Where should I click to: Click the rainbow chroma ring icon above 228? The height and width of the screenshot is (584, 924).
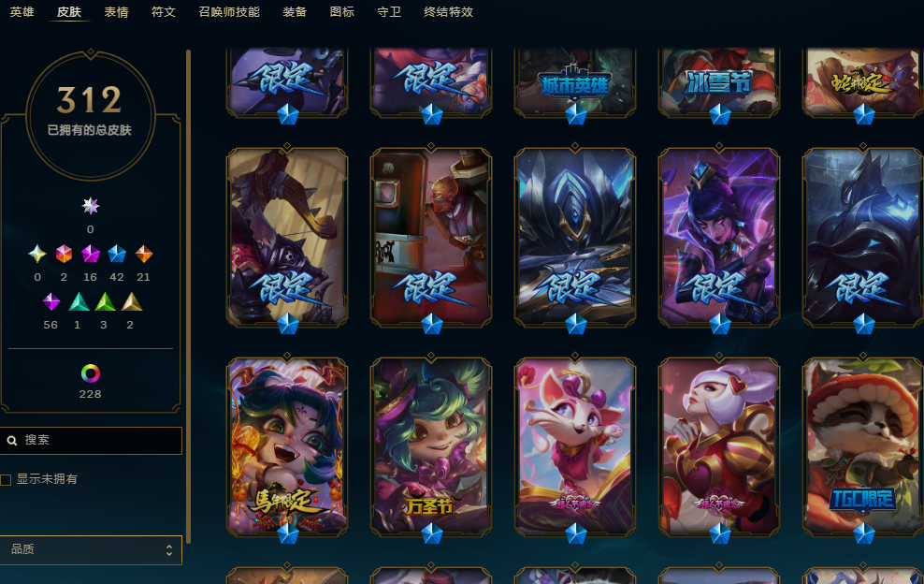(x=90, y=373)
